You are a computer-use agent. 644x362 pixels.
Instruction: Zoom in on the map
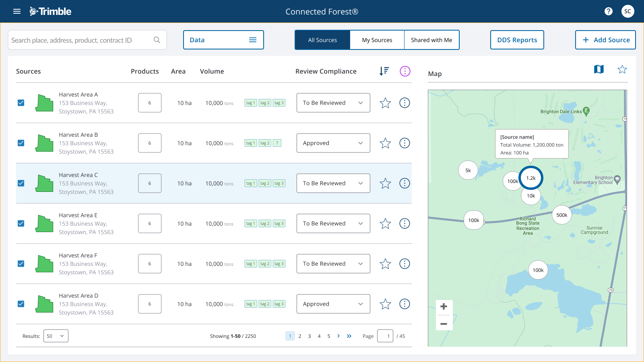[444, 306]
